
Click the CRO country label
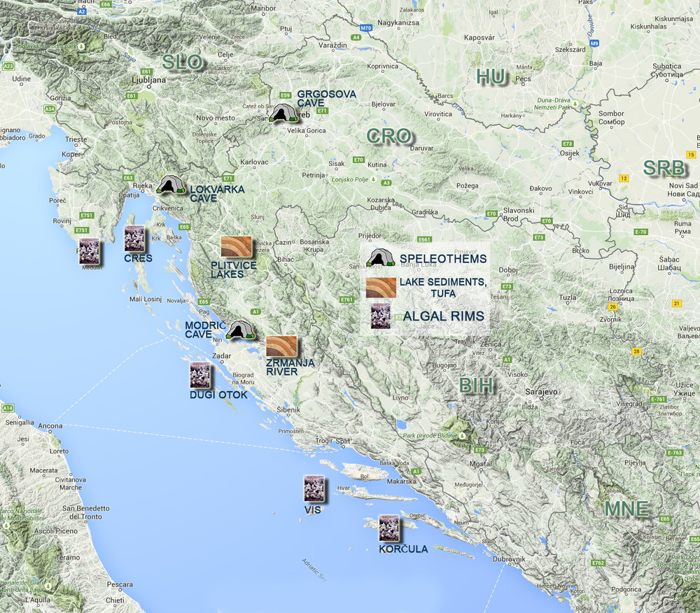[389, 136]
